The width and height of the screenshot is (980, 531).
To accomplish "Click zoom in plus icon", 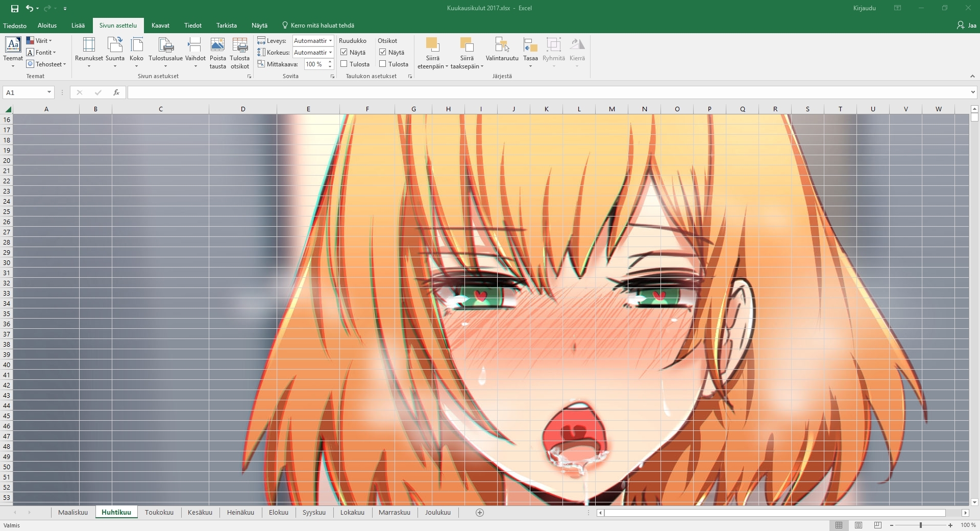I will 950,525.
